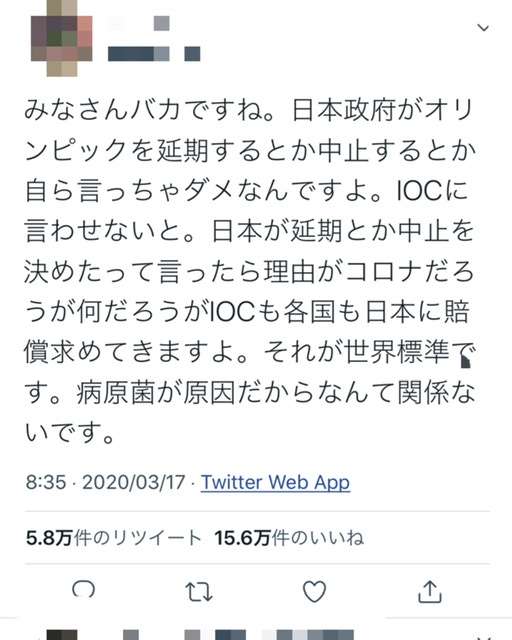Image resolution: width=512 pixels, height=640 pixels.
Task: Click the いいね label beside 15.6万
Action: [335, 538]
